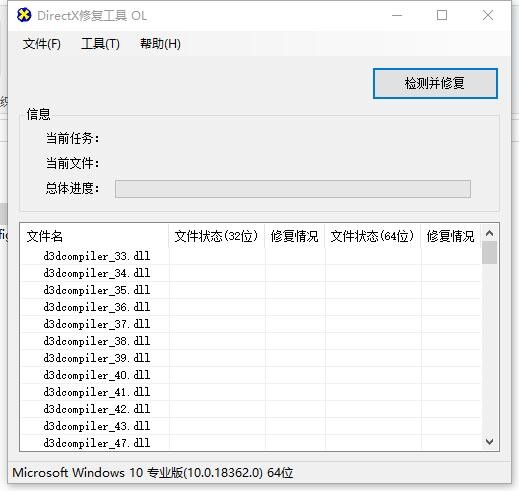Maximize the DirectX repair tool window
Screen dimensions: 519x491
(x=442, y=15)
